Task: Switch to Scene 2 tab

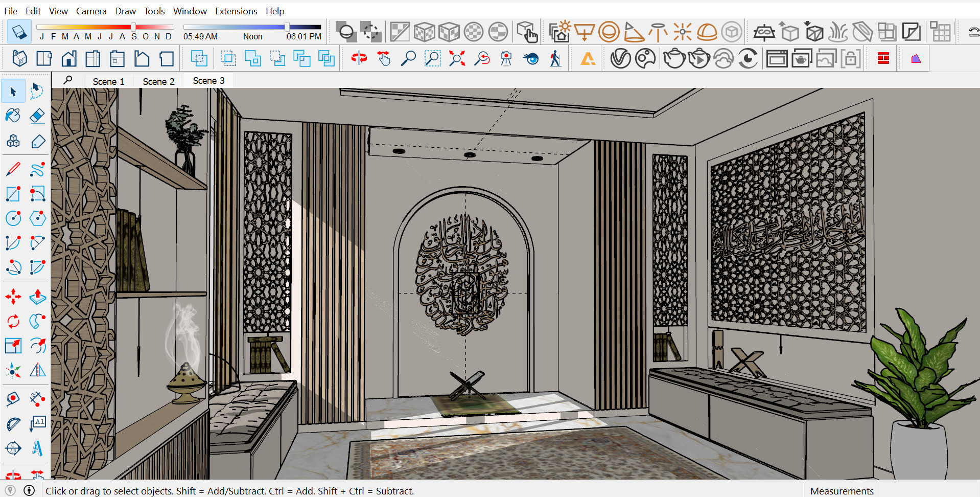Action: (x=158, y=81)
